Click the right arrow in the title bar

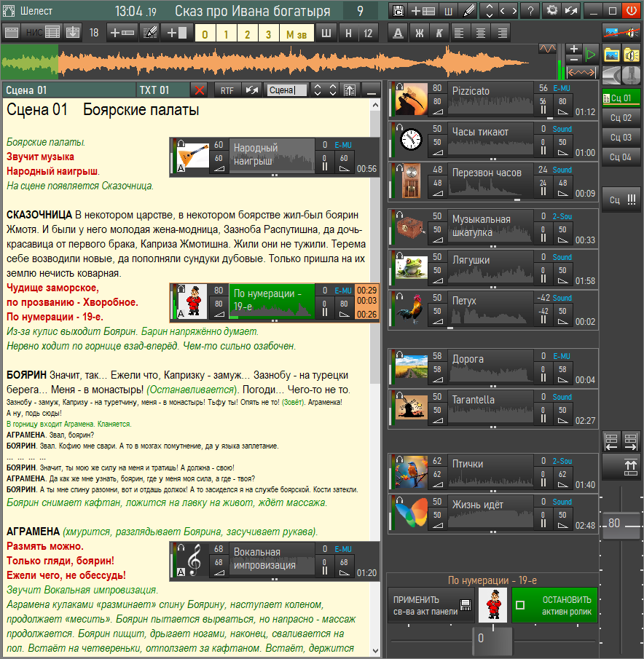point(514,10)
